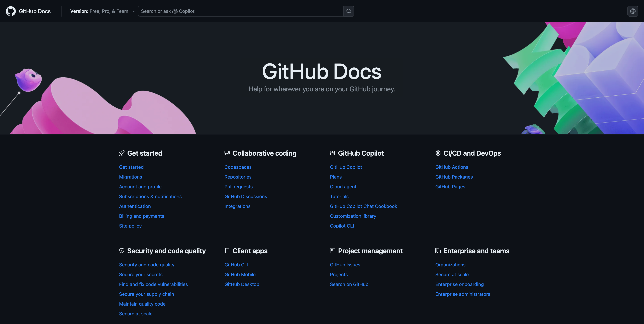Open the language globe selector
Screen dimensions: 644x324
633,11
